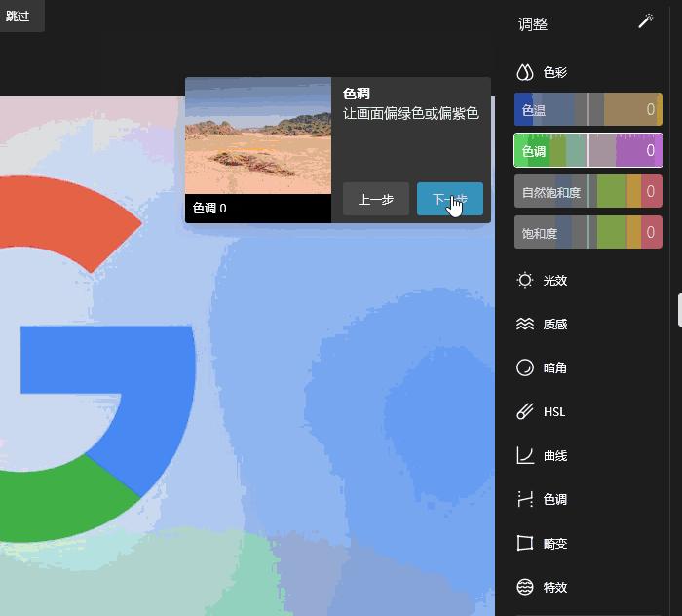Click the magic wand auto-adjust icon
The height and width of the screenshot is (616, 682).
coord(645,20)
